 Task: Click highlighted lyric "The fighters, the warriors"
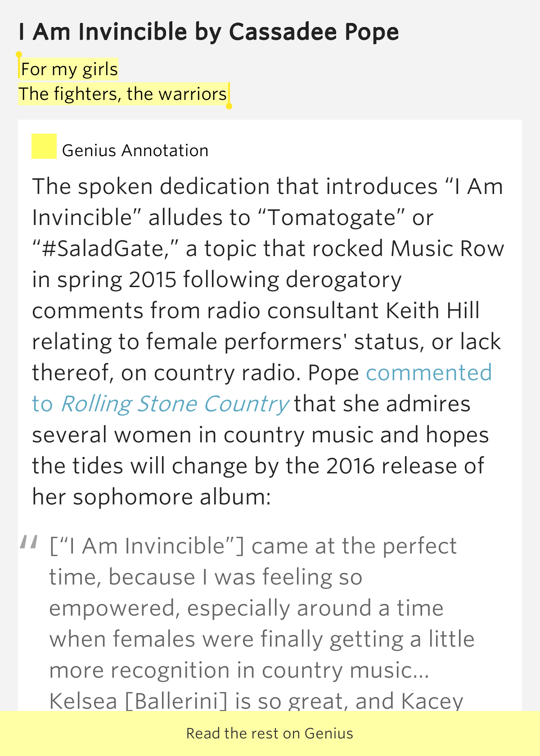pos(122,94)
